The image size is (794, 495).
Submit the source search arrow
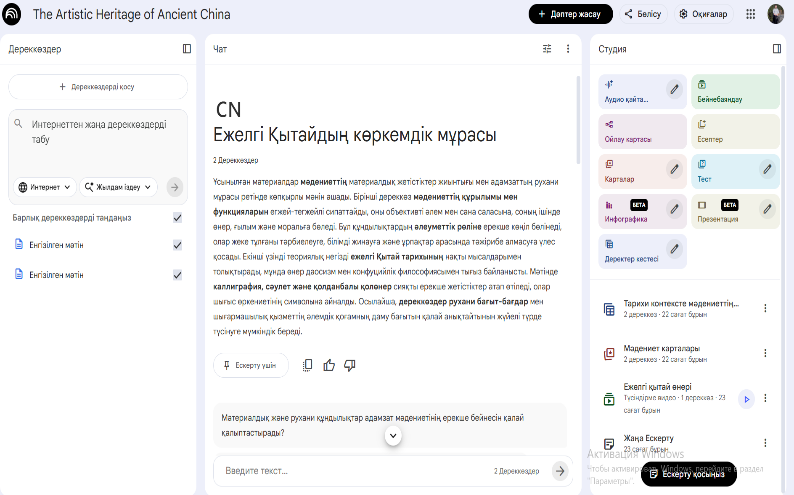pos(174,187)
